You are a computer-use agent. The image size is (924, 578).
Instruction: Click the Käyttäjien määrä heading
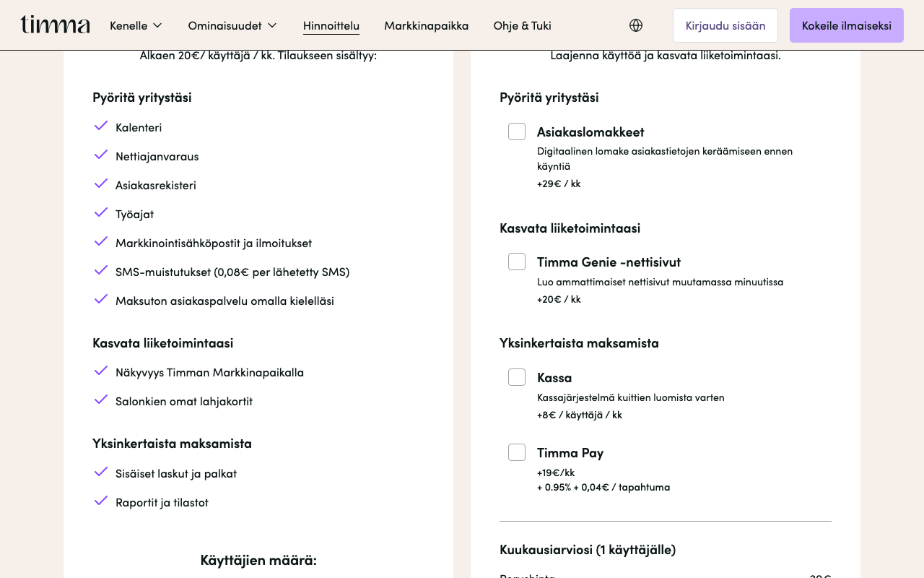tap(258, 560)
